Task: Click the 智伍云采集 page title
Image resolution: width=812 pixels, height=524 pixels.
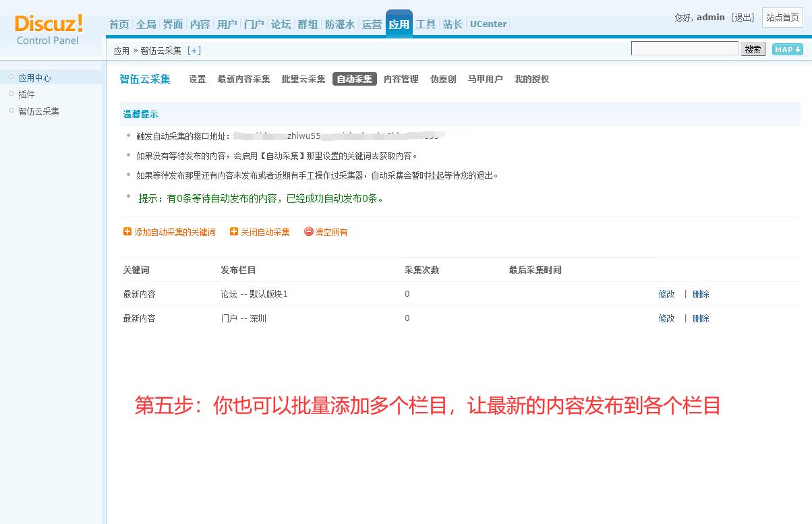Action: point(145,79)
